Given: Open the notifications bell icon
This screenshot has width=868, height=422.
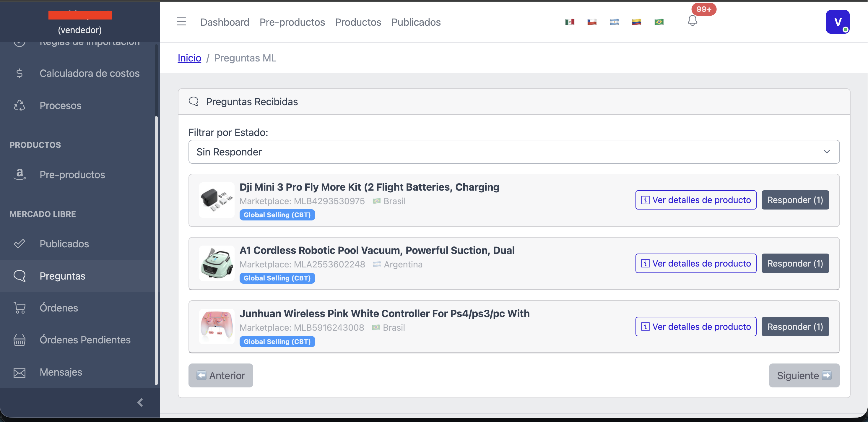Looking at the screenshot, I should point(692,21).
